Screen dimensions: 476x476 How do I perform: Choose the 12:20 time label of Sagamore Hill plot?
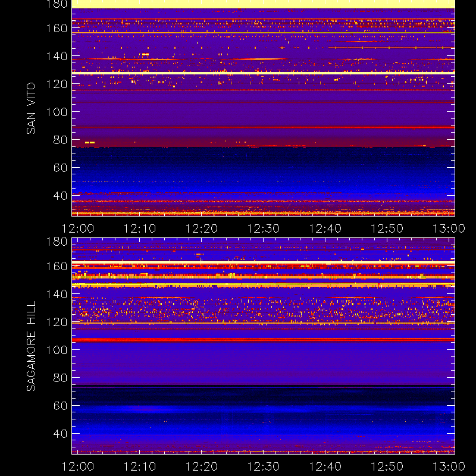(x=202, y=466)
